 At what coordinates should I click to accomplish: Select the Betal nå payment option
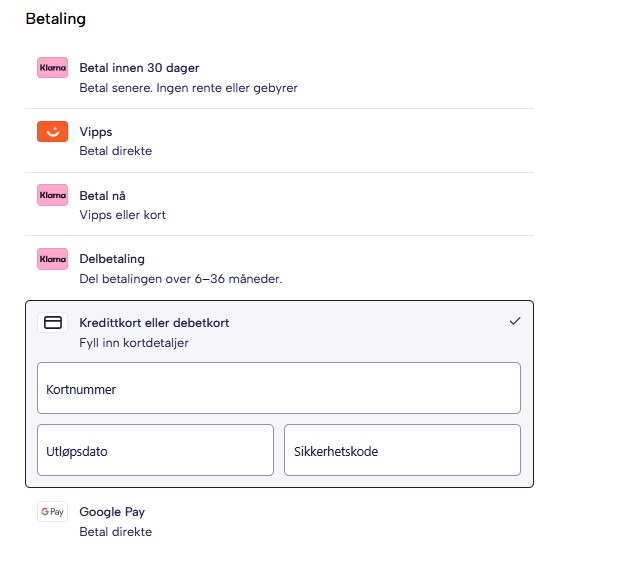pyautogui.click(x=279, y=204)
